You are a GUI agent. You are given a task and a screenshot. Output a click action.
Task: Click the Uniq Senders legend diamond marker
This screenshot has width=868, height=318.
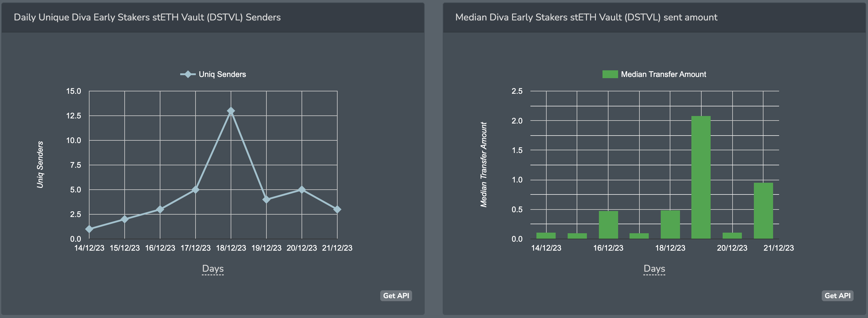[x=188, y=74]
